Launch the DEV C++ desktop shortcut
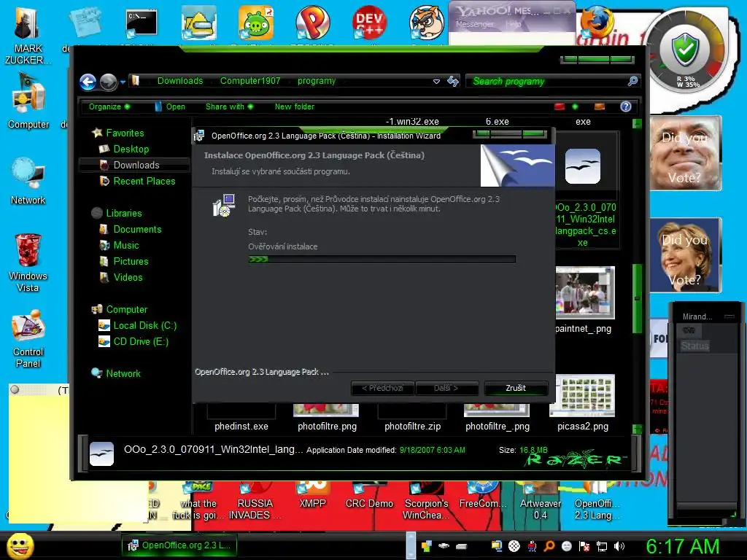The width and height of the screenshot is (747, 560). click(x=369, y=23)
